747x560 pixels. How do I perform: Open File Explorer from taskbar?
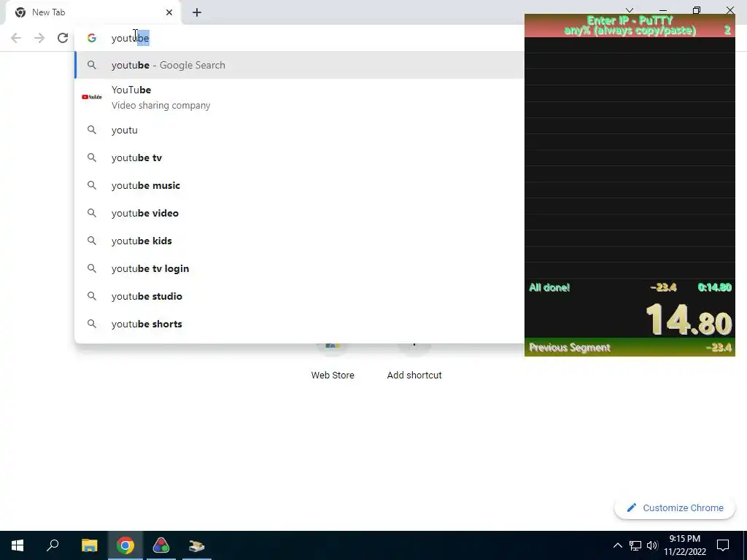coord(89,545)
